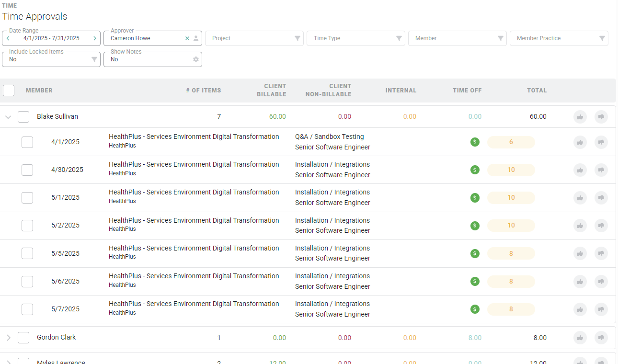The image size is (618, 364).
Task: Click the person icon in Approver field
Action: (196, 38)
